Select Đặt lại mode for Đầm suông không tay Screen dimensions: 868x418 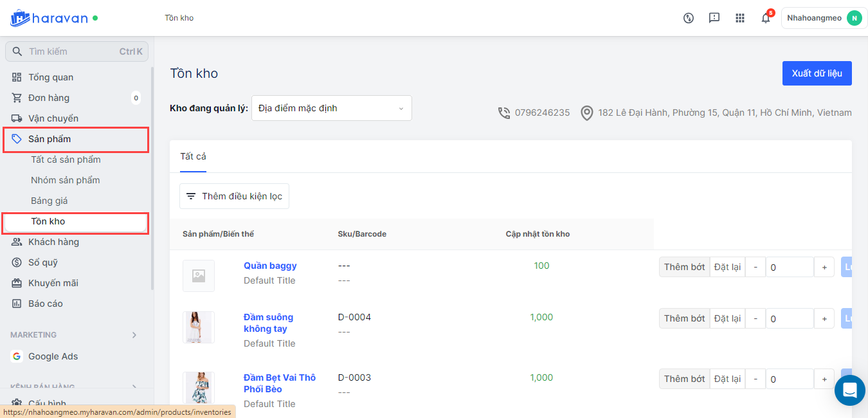727,318
